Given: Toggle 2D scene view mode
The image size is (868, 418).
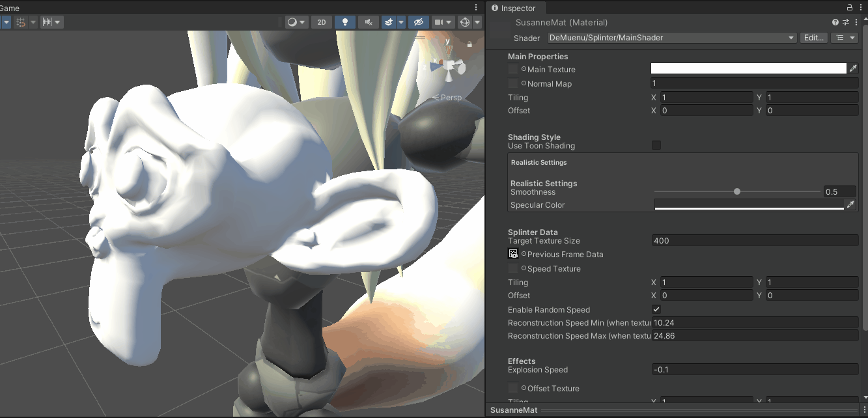Looking at the screenshot, I should pyautogui.click(x=321, y=22).
